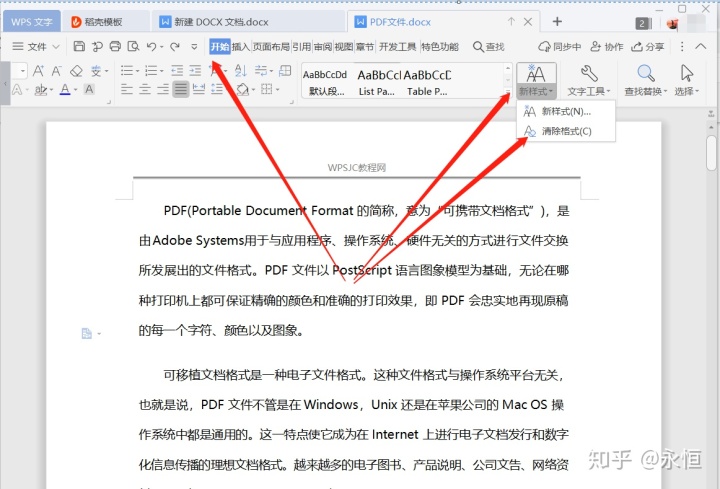
Task: Open the 查找替换 dropdown
Action: click(646, 80)
